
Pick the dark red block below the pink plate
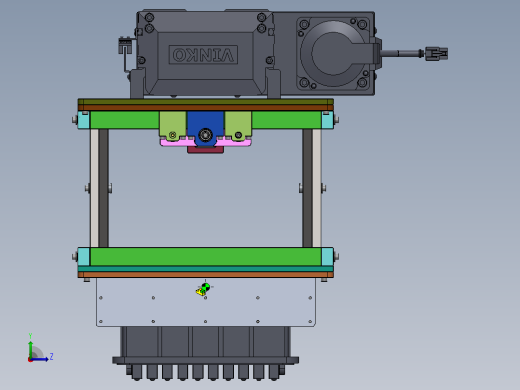[205, 150]
